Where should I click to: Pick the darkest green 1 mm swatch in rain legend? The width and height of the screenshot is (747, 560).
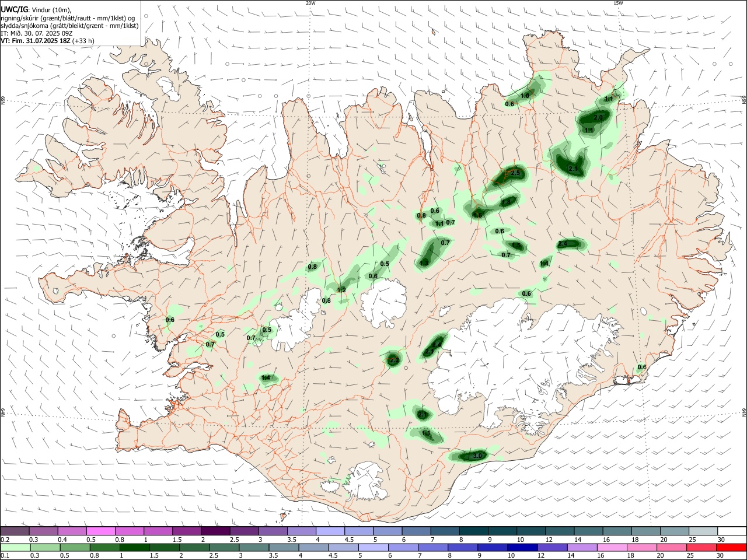pyautogui.click(x=135, y=548)
